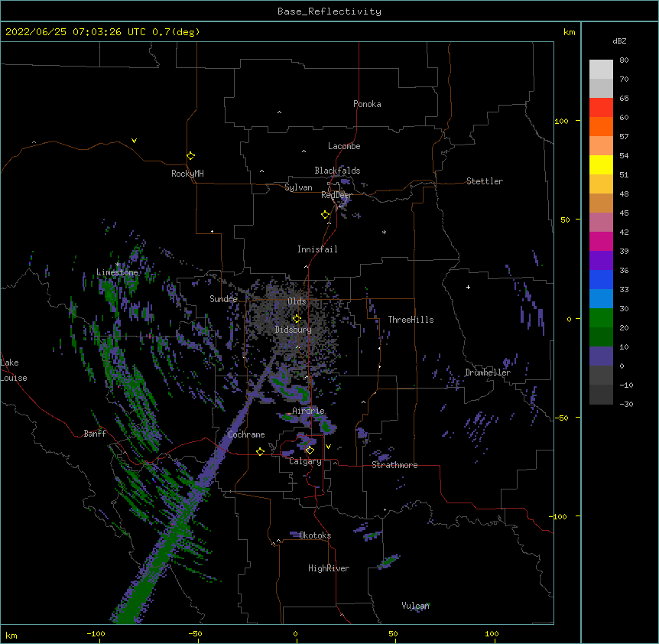Screen dimensions: 659x644
Task: Select the purple swatch between 39 and 36 dBZ
Action: click(x=601, y=261)
